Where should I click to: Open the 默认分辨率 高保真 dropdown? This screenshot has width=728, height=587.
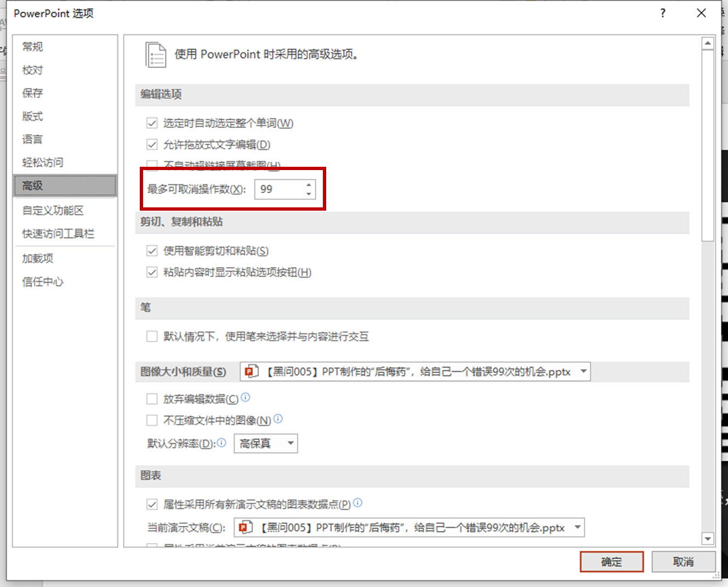coord(266,443)
